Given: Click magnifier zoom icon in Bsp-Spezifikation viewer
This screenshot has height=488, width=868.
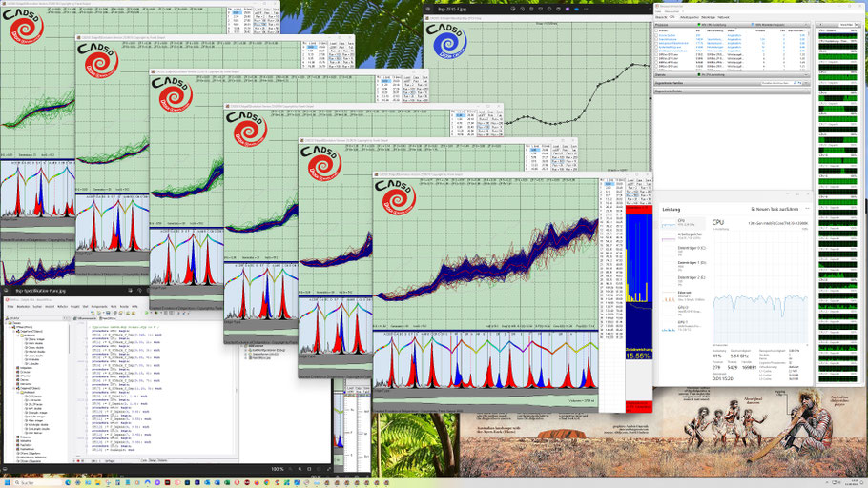Looking at the screenshot, I should tap(300, 469).
